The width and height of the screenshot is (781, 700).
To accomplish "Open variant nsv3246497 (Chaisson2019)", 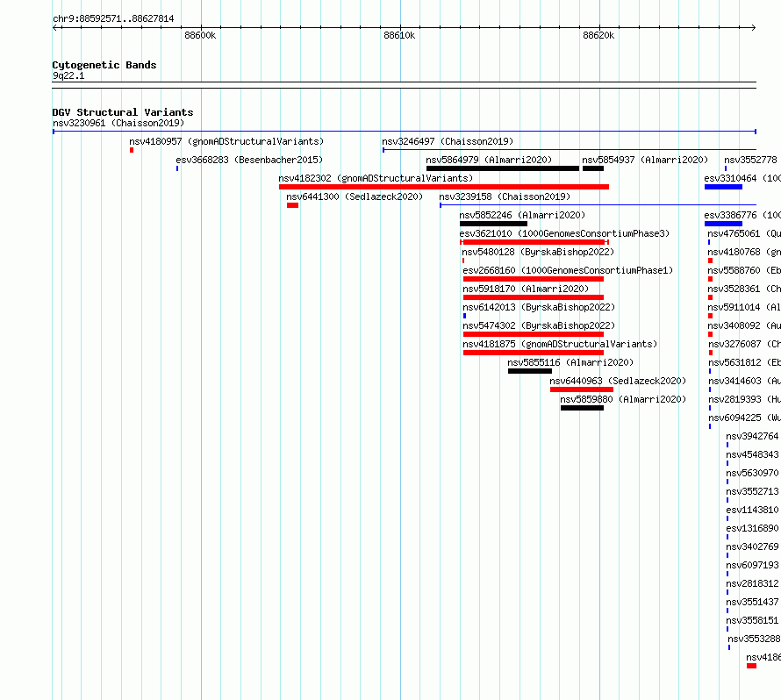I will point(448,141).
